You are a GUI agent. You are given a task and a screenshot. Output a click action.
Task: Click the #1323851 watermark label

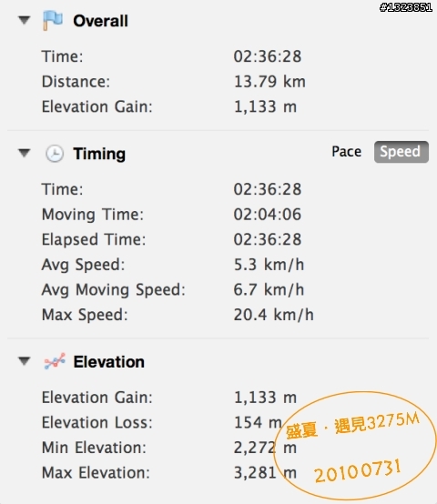(406, 7)
